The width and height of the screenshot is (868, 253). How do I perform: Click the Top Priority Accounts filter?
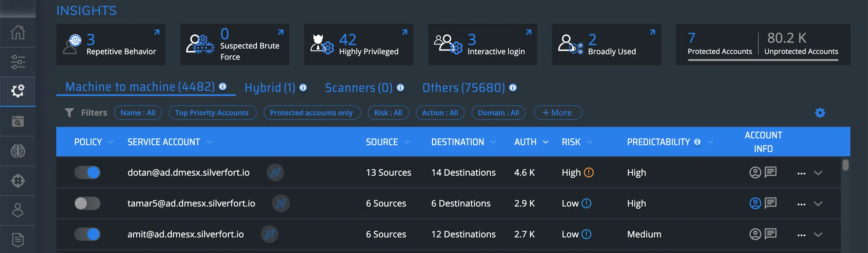212,113
